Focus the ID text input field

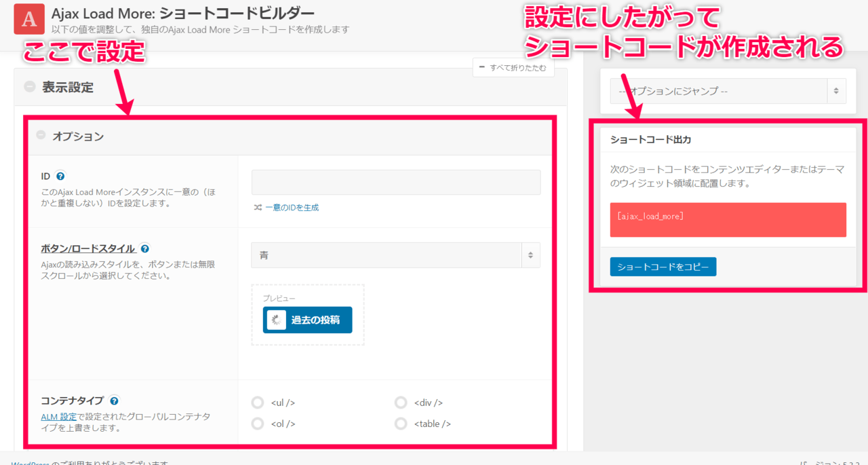[x=396, y=183]
